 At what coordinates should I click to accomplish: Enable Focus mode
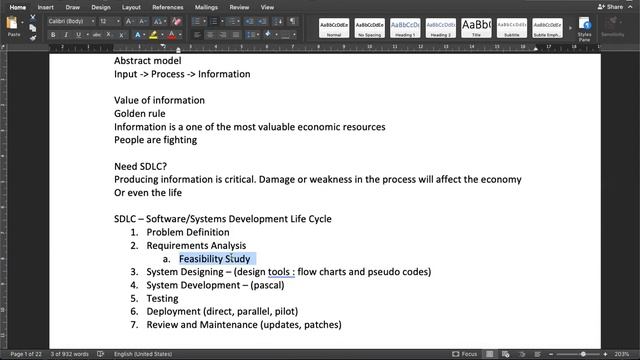pyautogui.click(x=464, y=354)
